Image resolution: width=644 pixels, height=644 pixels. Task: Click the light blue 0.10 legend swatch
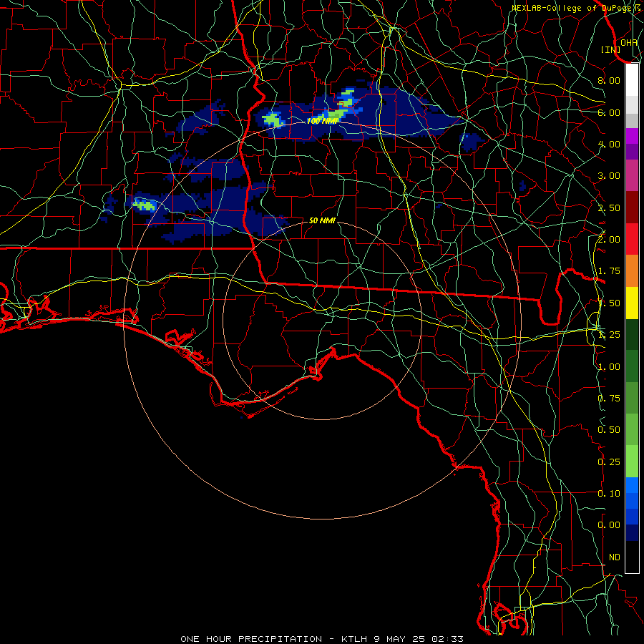point(632,485)
